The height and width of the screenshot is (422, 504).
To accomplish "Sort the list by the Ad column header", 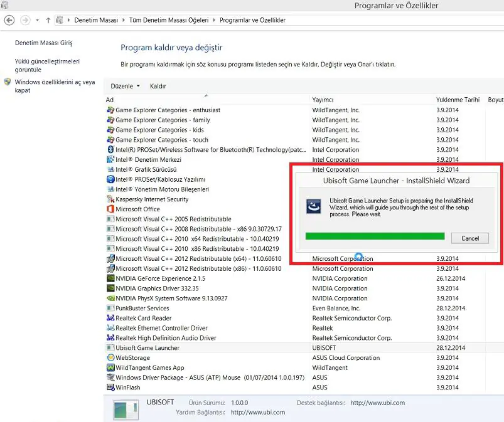I will [109, 99].
